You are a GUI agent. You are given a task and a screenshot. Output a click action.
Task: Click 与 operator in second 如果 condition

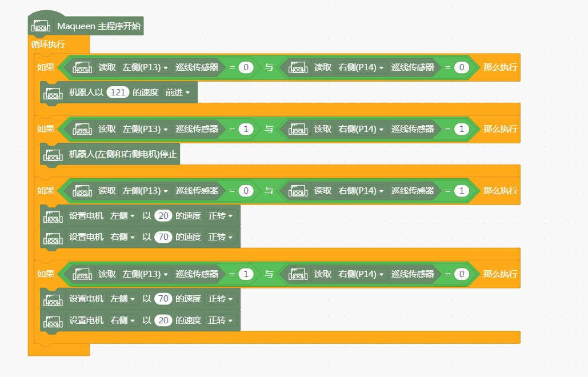[269, 129]
